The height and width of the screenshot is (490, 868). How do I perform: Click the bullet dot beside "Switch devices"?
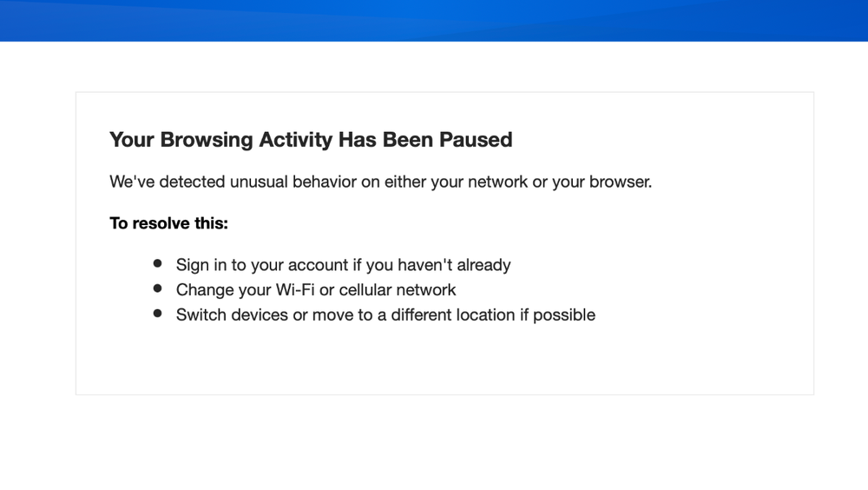(157, 314)
